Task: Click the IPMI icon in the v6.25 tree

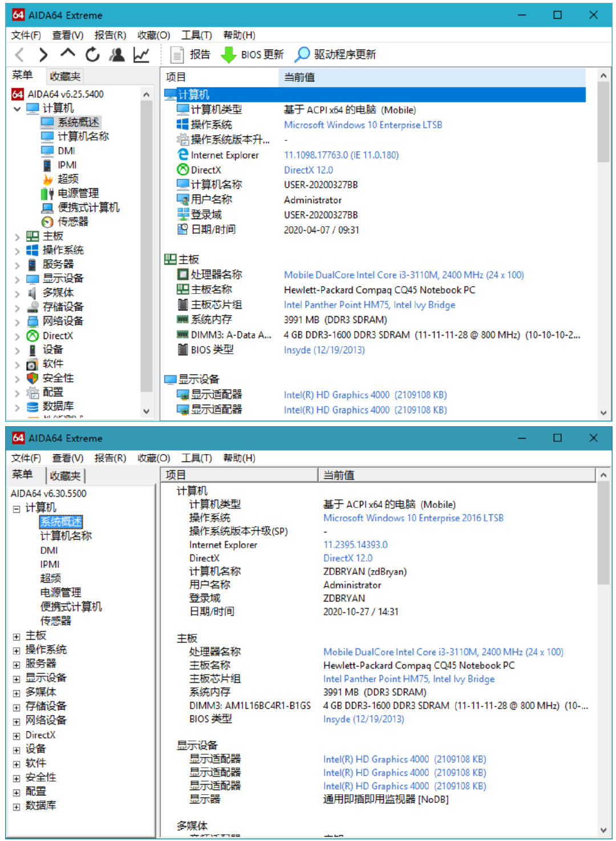Action: click(47, 165)
